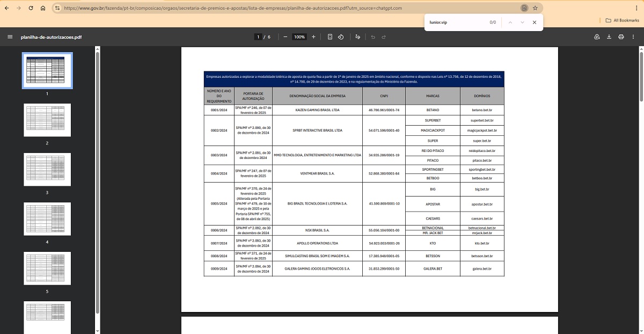Click the zoom in plus button
Viewport: 644px width, 334px height.
(x=313, y=37)
